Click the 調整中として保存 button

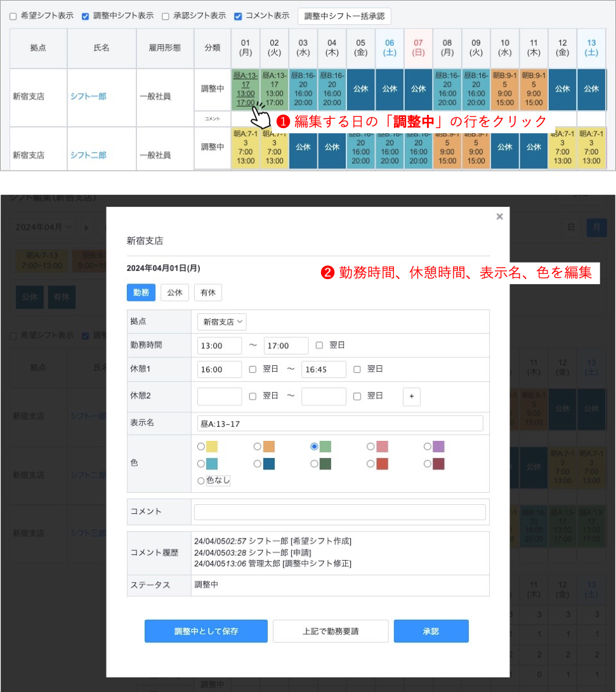pyautogui.click(x=206, y=632)
